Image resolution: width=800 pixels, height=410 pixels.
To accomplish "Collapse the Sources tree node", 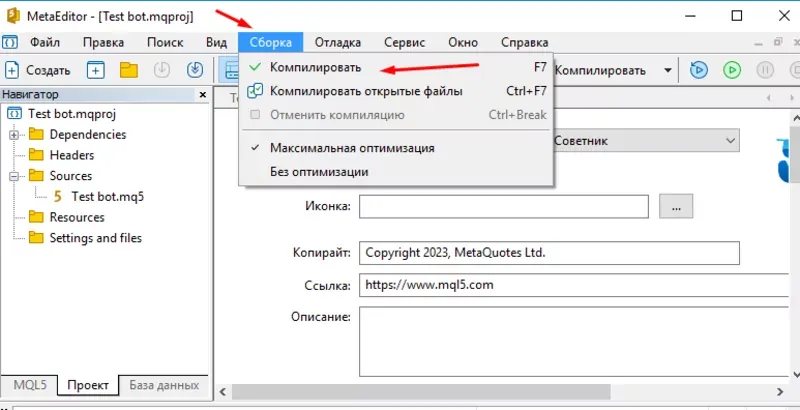I will coord(14,176).
